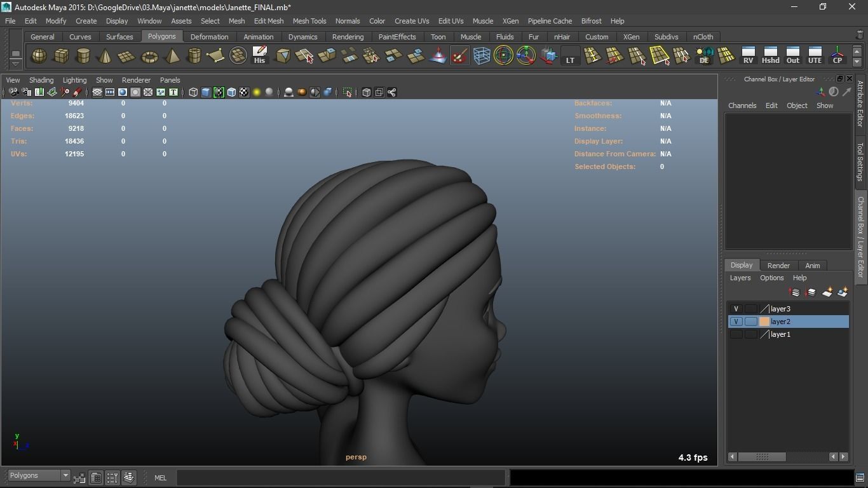
Task: Switch to the Render layer tab
Action: click(x=778, y=266)
